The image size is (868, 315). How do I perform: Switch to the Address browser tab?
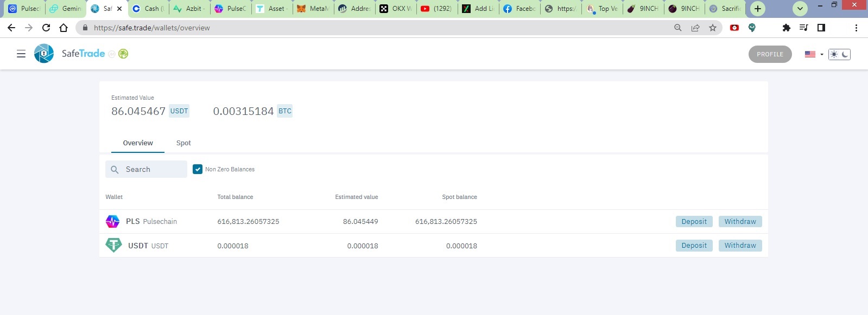[354, 9]
